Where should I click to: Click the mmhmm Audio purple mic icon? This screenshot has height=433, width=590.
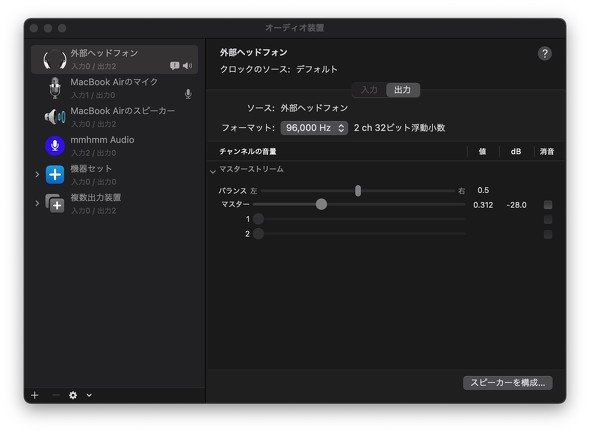55,146
